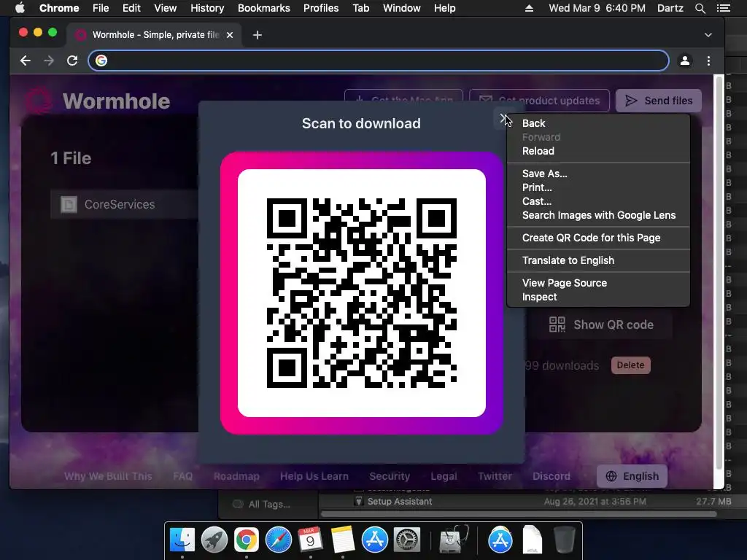The height and width of the screenshot is (560, 747).
Task: Open the Bookmarks menu
Action: [263, 8]
